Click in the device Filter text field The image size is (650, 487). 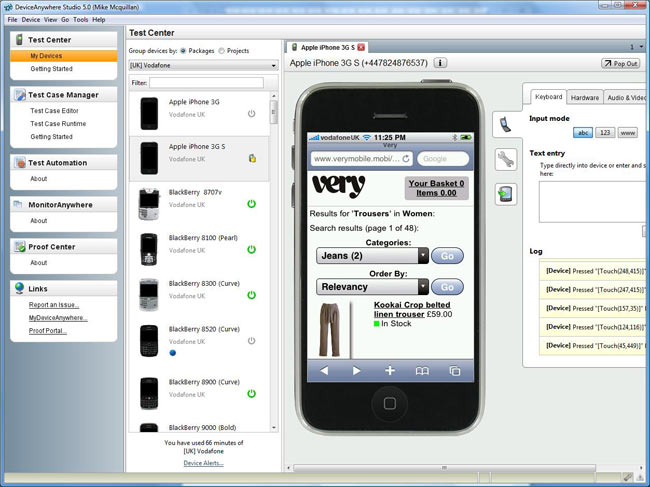click(x=206, y=82)
